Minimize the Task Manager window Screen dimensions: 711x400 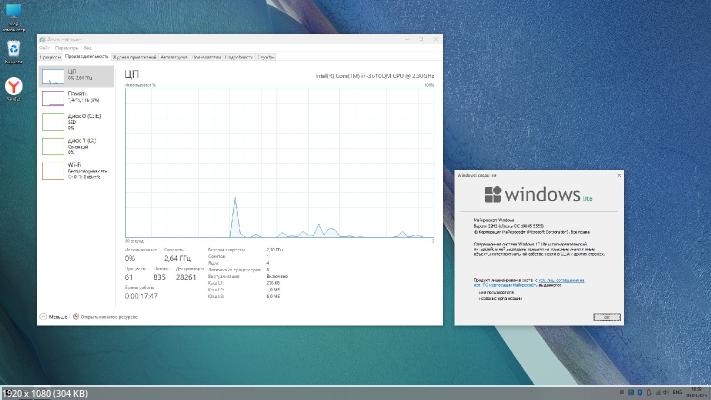[x=407, y=39]
